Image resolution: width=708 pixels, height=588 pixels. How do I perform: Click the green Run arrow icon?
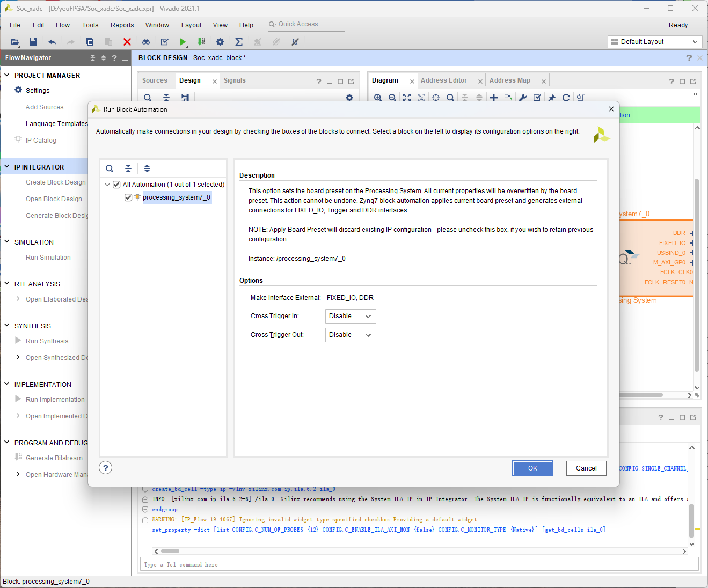tap(183, 42)
